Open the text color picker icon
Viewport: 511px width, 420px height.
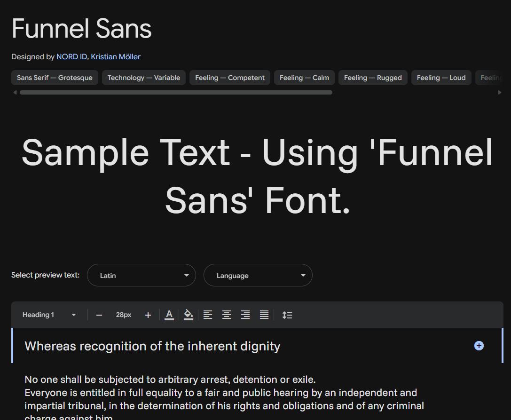coord(169,315)
